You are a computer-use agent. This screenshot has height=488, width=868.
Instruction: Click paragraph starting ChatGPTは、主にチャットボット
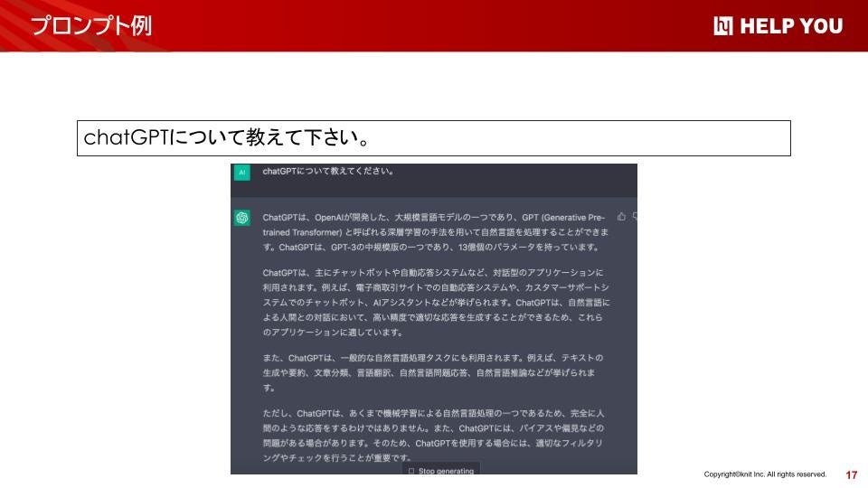(x=436, y=302)
